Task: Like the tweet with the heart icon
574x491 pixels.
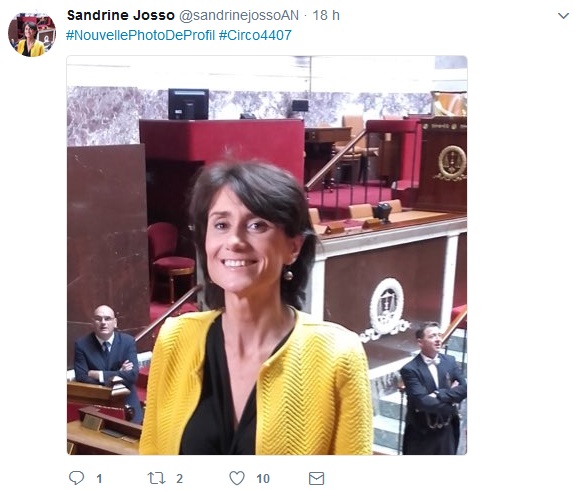Action: click(237, 478)
